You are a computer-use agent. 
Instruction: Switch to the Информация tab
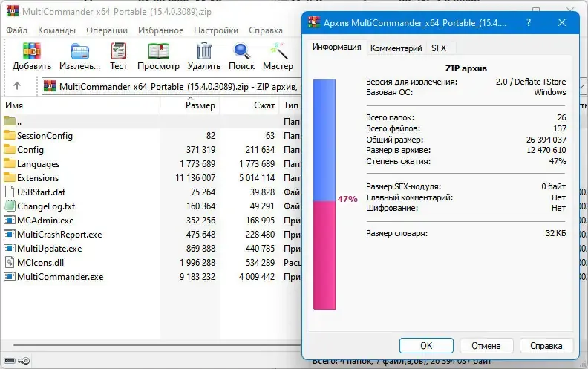coord(337,47)
